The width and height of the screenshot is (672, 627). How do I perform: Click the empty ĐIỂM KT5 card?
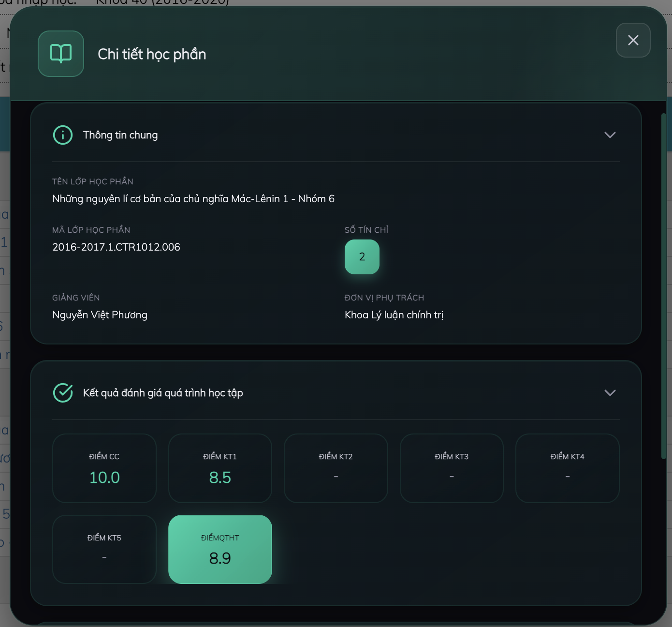pos(104,549)
